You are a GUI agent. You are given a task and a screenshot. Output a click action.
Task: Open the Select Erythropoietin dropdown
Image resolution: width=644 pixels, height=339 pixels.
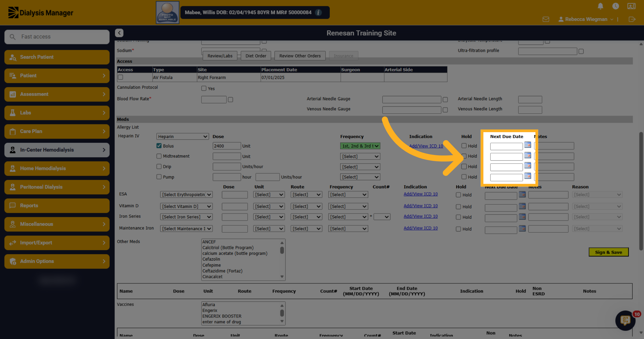click(x=186, y=194)
